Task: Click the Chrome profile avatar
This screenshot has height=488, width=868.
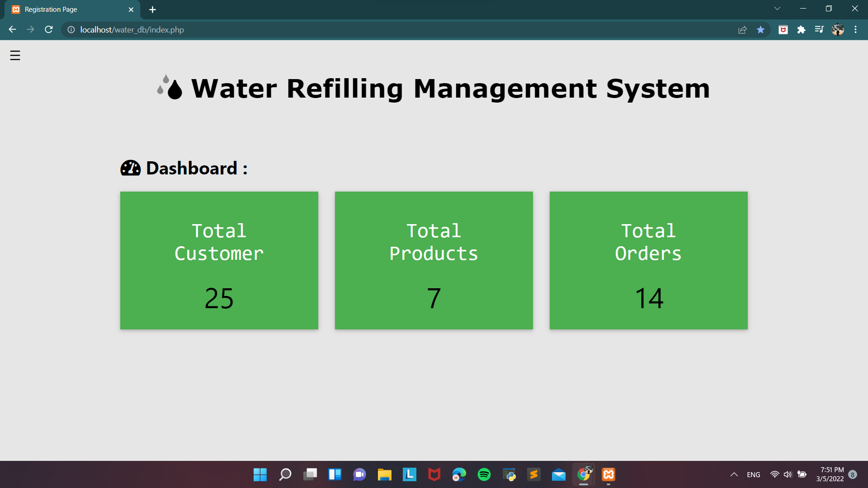Action: (x=838, y=29)
